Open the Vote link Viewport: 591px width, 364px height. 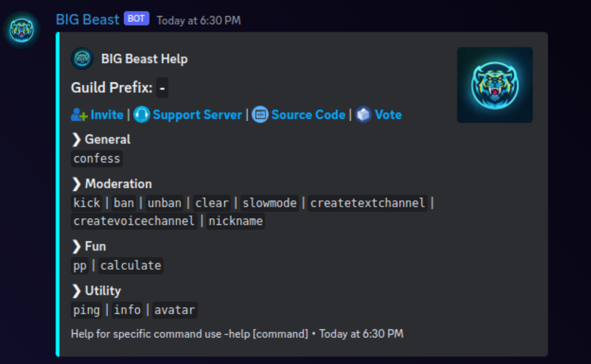pos(388,115)
